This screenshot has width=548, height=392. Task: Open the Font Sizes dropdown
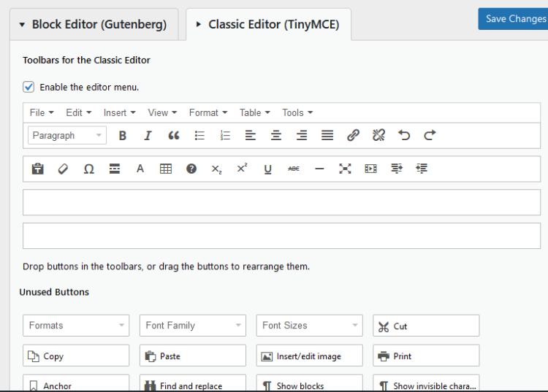309,326
